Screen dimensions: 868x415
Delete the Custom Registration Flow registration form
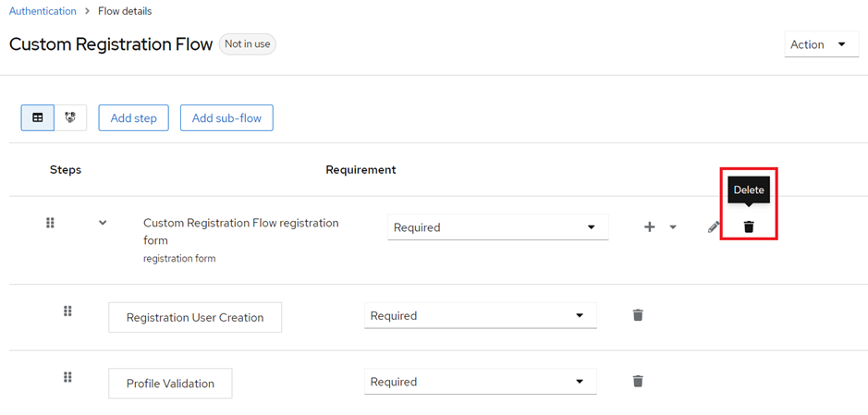749,226
